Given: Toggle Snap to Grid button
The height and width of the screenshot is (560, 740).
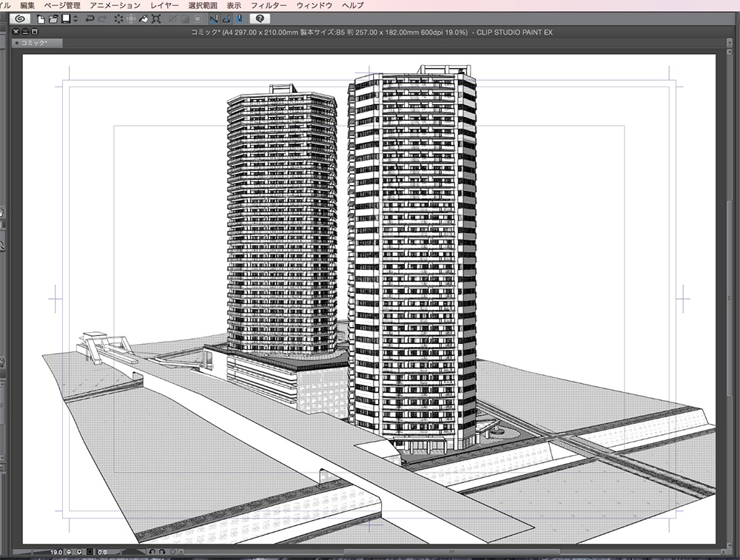Looking at the screenshot, I should [240, 18].
